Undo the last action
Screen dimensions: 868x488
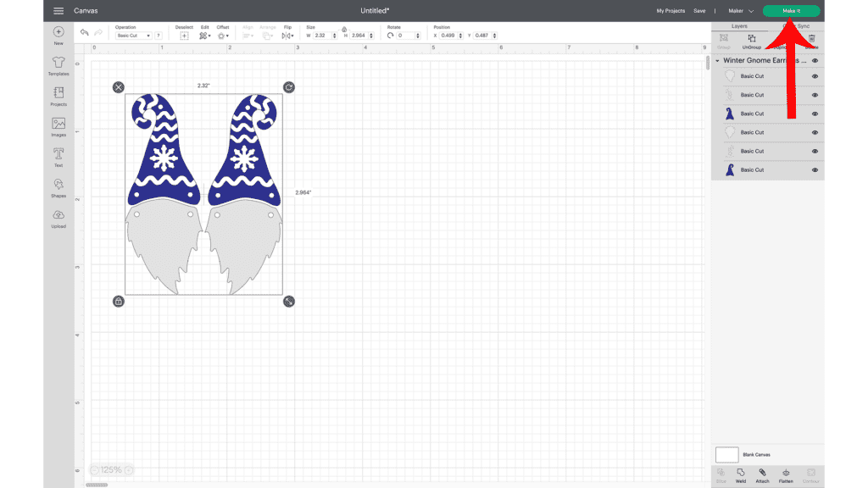(x=84, y=33)
